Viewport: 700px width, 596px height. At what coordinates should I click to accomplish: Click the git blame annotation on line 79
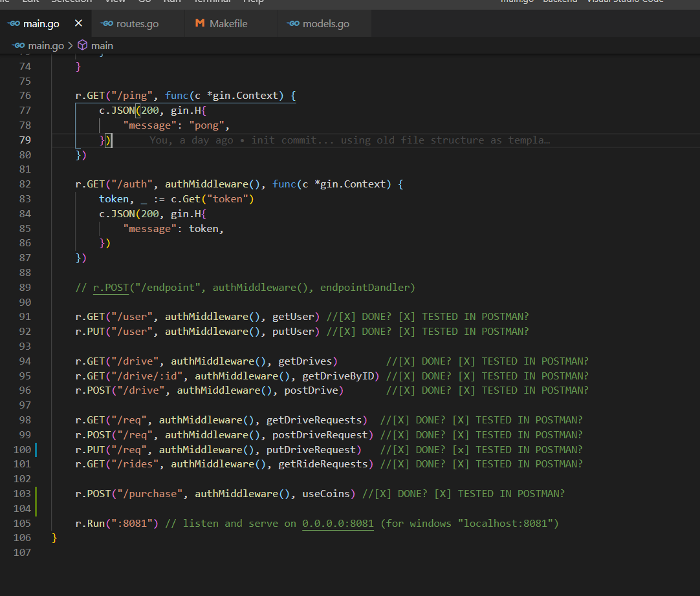point(349,140)
